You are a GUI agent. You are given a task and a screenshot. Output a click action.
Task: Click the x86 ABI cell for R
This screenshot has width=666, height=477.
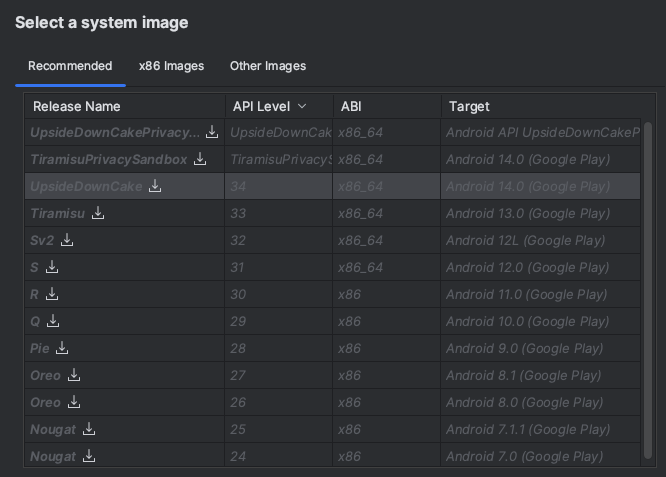pyautogui.click(x=387, y=294)
